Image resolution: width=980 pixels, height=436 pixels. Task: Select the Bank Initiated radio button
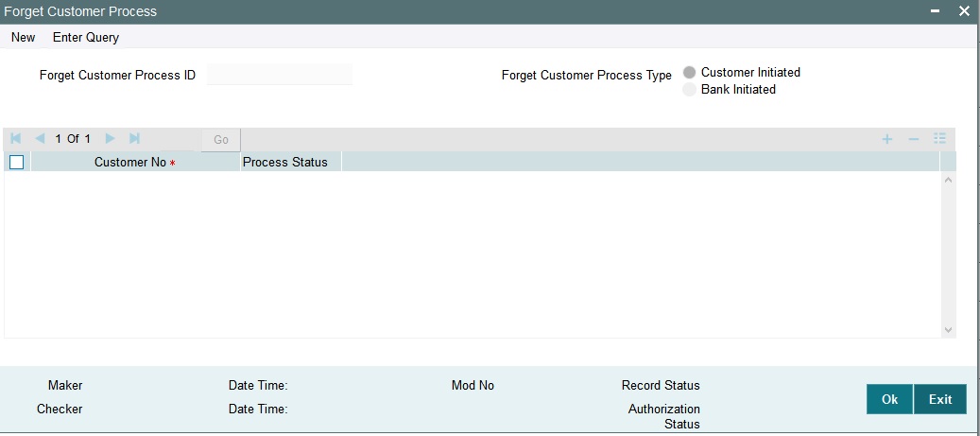tap(689, 90)
